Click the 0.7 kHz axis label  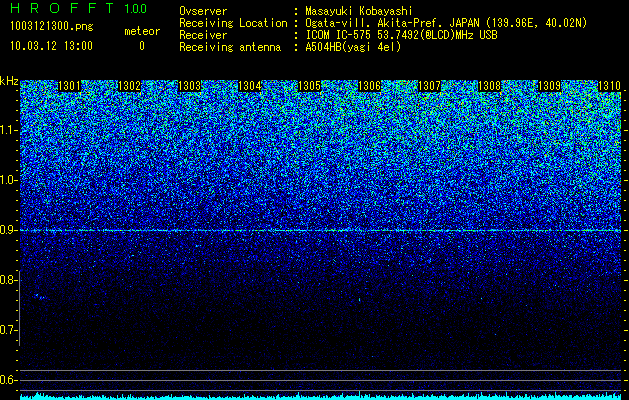pyautogui.click(x=9, y=330)
